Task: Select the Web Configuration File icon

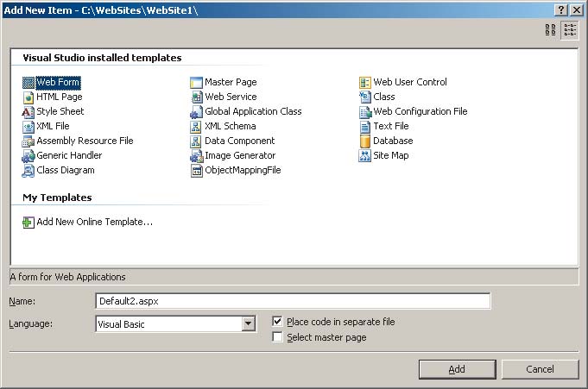Action: coord(365,111)
